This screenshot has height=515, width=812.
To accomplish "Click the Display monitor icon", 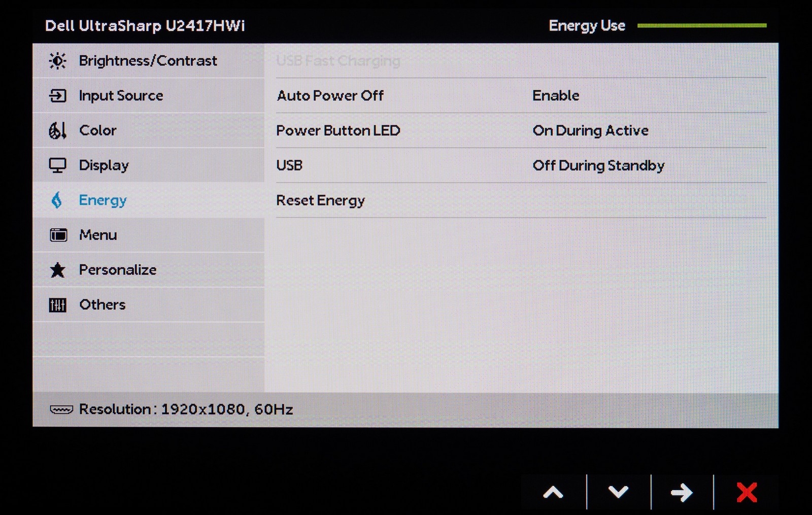I will pyautogui.click(x=57, y=165).
